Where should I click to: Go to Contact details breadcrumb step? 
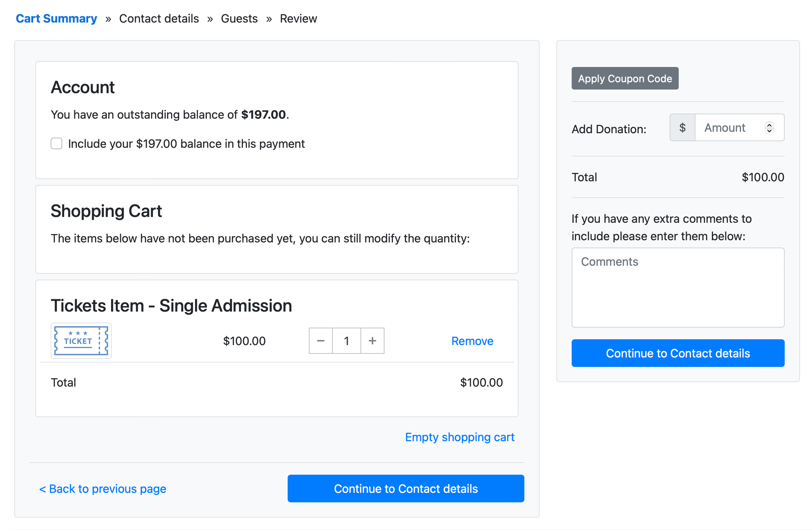(159, 19)
